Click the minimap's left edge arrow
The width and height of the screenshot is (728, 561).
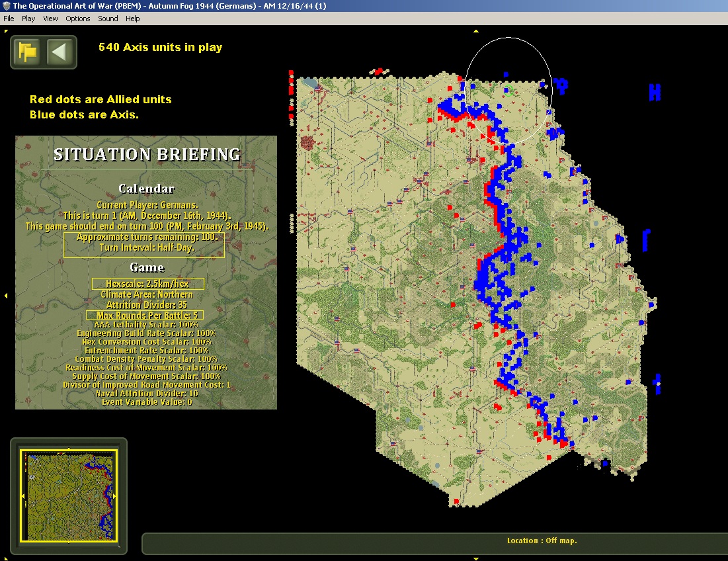[22, 496]
